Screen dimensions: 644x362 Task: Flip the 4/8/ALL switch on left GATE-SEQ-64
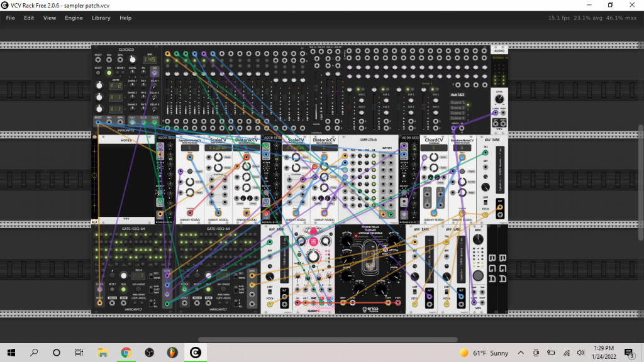point(151,303)
